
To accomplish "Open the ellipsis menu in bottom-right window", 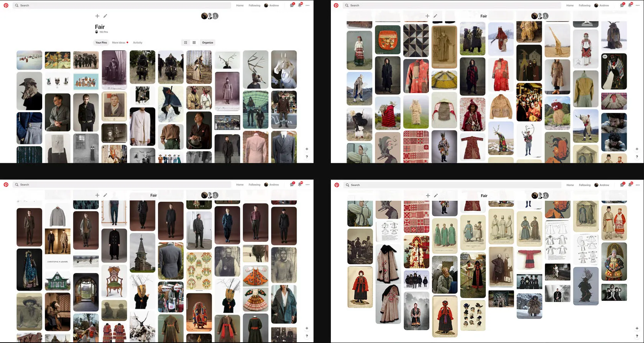I will (637, 185).
